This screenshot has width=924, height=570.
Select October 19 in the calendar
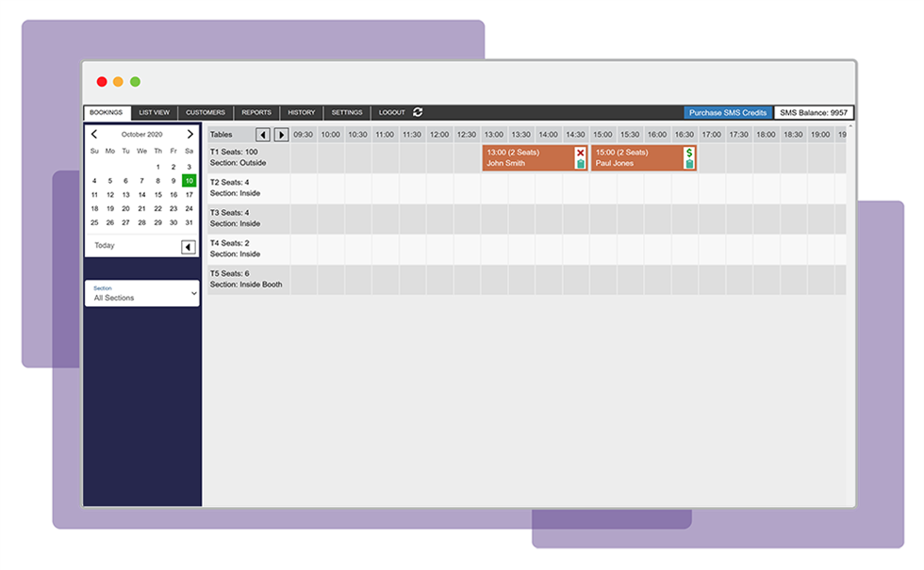coord(110,208)
